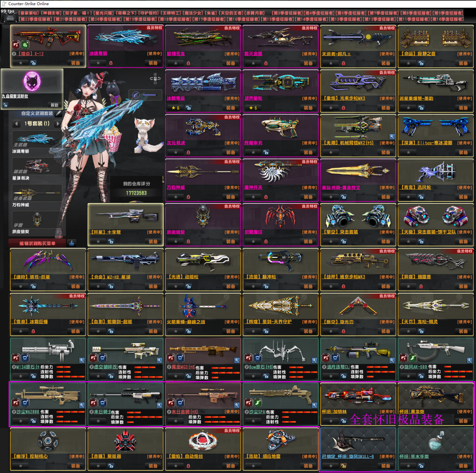
Task: Select the 手雷 slot in weapon set
Action: [x=37, y=219]
